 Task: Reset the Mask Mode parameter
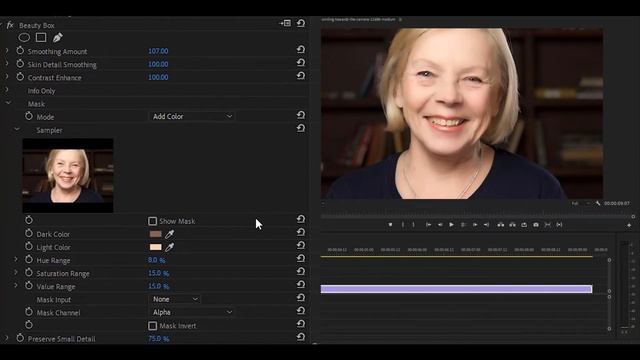pyautogui.click(x=301, y=116)
